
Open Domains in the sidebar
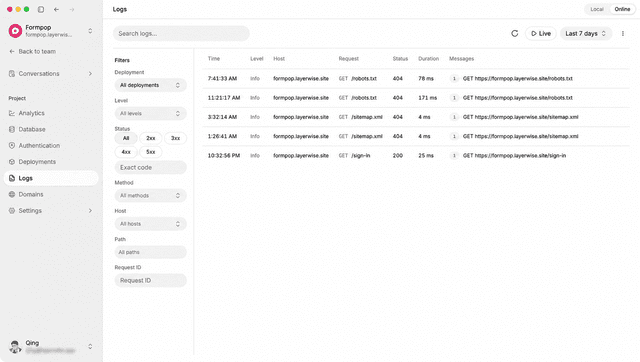[51, 194]
